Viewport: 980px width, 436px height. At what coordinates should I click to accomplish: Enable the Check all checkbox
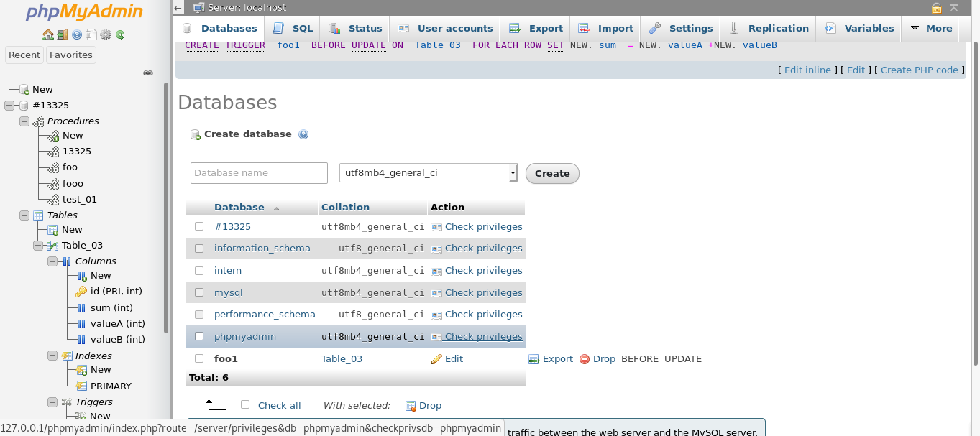[245, 405]
